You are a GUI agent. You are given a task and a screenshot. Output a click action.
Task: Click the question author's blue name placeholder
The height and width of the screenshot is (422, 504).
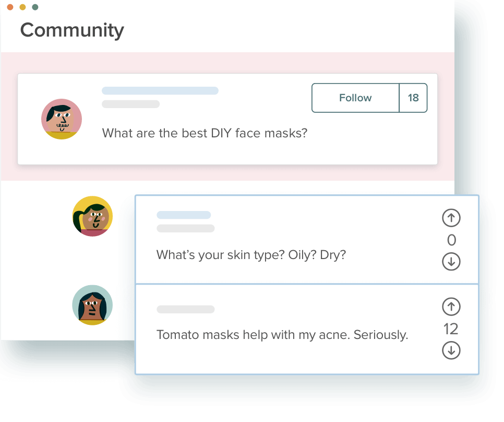[x=160, y=91]
